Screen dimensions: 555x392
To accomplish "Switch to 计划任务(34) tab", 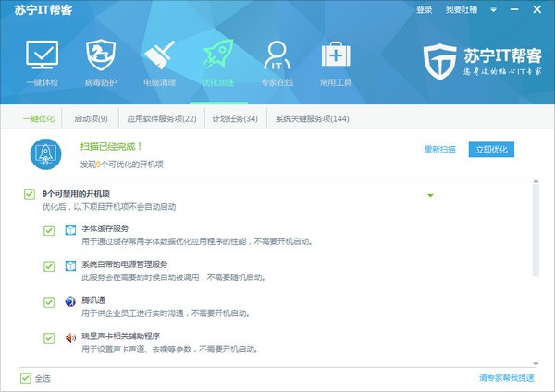I will 234,119.
